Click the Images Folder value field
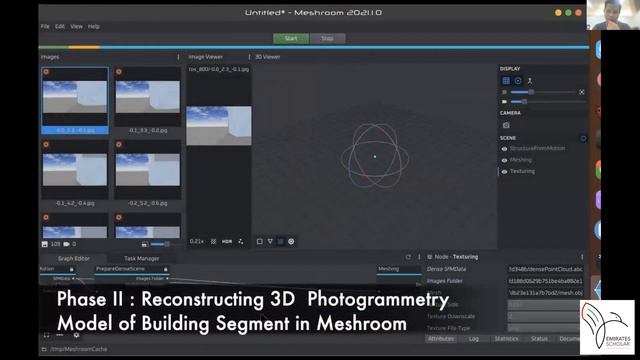Image resolution: width=640 pixels, height=360 pixels. [x=545, y=281]
